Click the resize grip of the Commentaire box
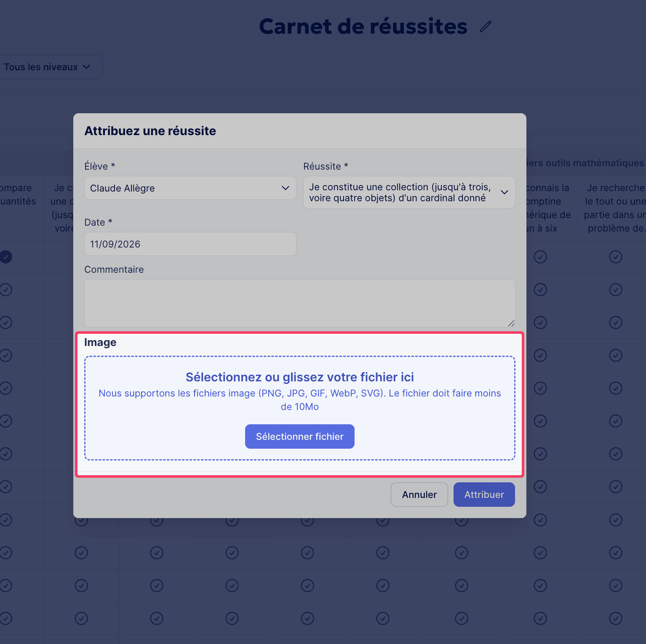The image size is (646, 644). [x=511, y=323]
